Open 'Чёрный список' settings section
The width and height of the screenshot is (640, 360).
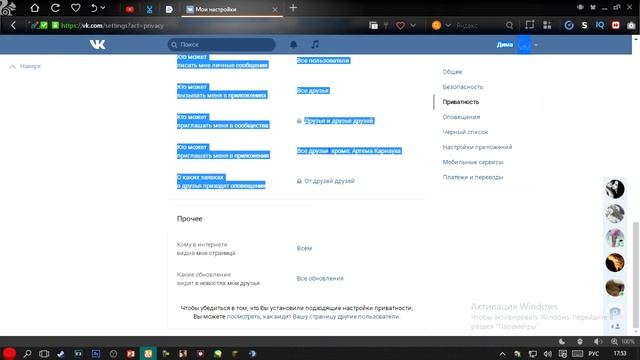pos(465,132)
